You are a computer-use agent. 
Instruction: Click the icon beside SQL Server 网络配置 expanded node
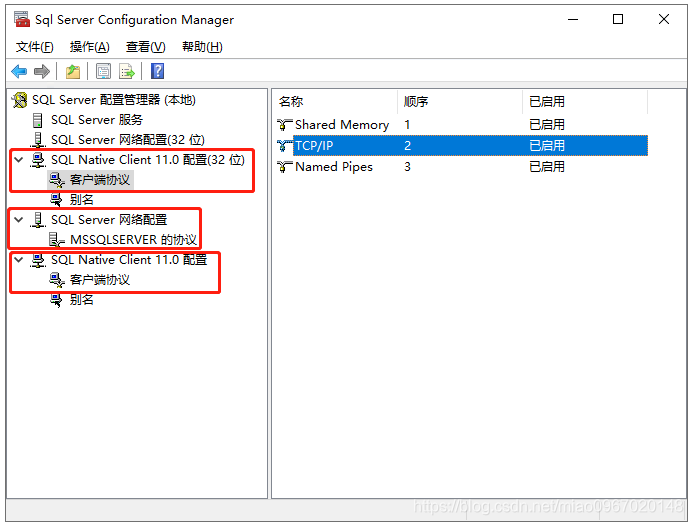click(x=38, y=220)
